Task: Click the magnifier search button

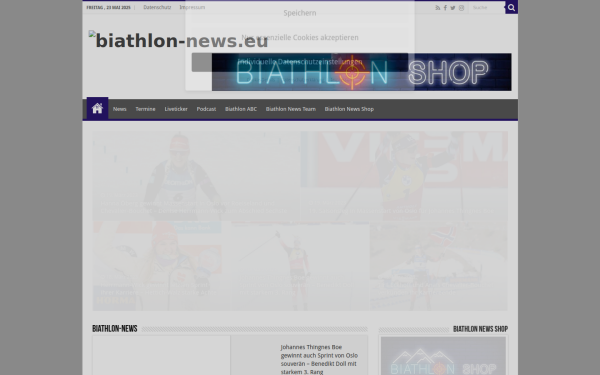Action: [x=512, y=7]
